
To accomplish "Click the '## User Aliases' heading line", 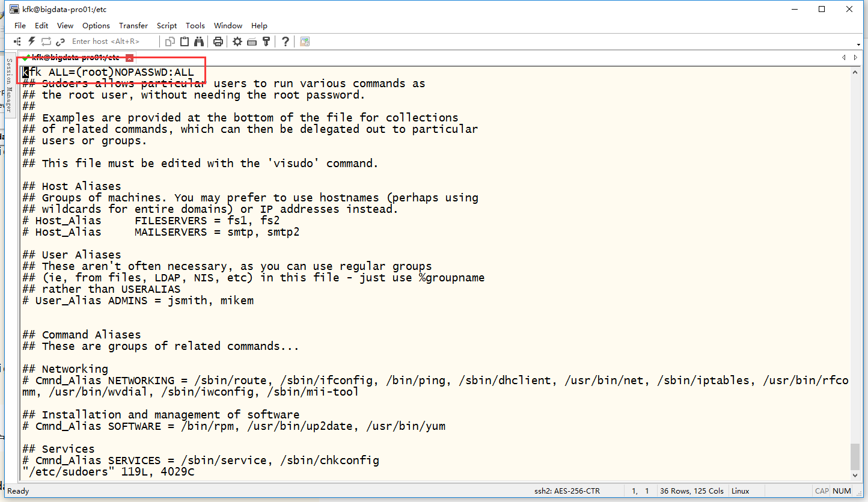I will coord(72,255).
